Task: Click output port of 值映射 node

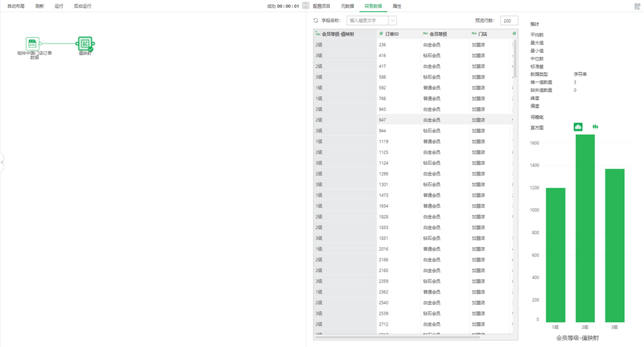Action: coord(94,44)
